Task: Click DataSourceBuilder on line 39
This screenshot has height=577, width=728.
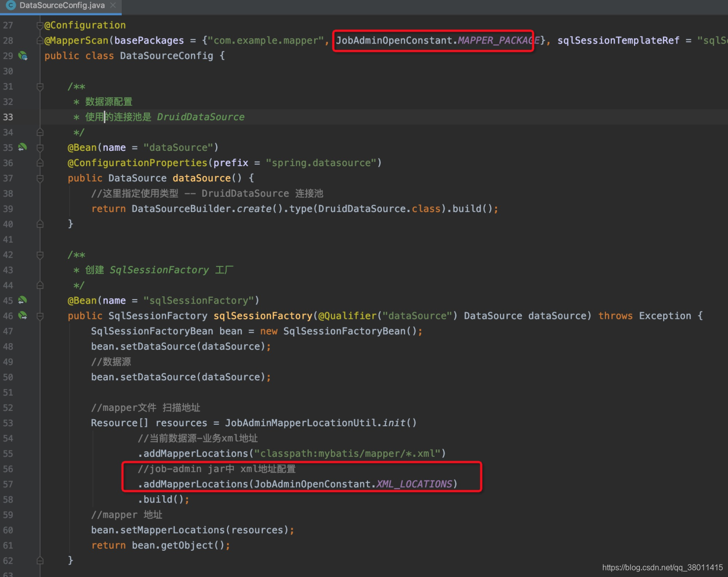Action: [181, 209]
